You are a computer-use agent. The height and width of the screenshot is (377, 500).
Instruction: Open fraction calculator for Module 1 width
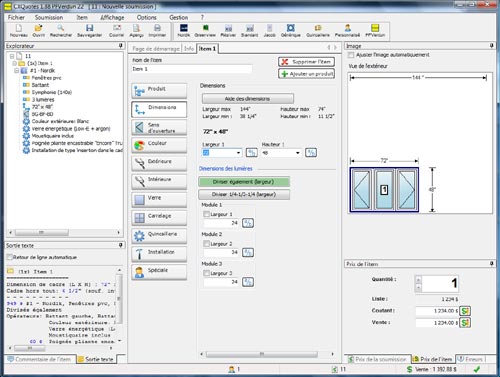click(x=248, y=223)
